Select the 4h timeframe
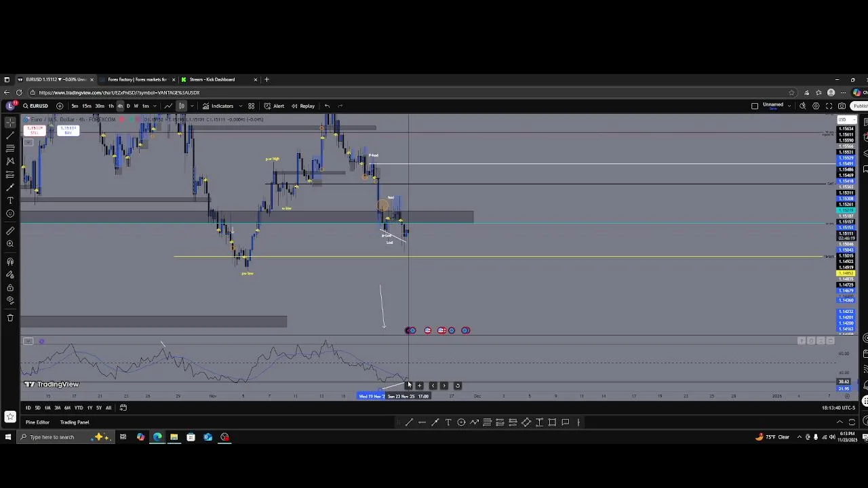868x488 pixels. (120, 106)
